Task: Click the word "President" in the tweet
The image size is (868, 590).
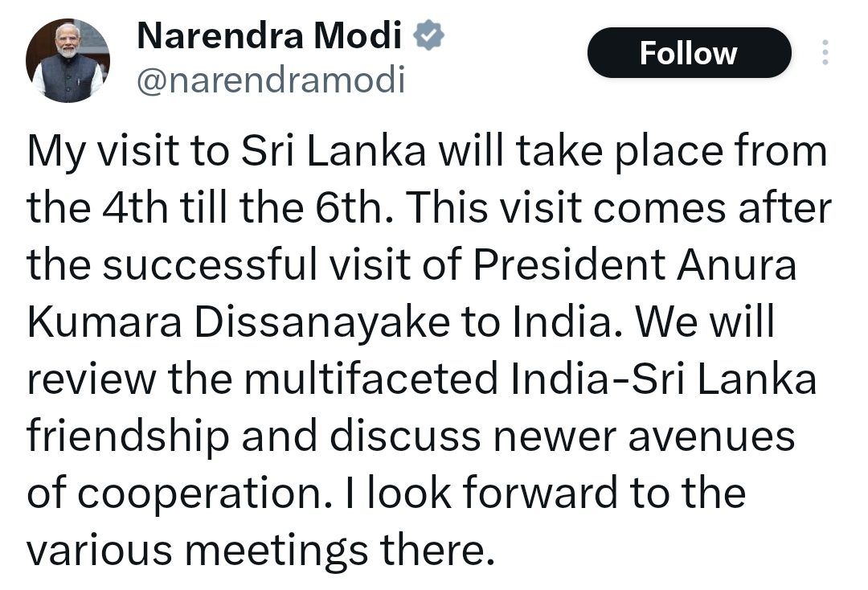Action: pyautogui.click(x=569, y=264)
